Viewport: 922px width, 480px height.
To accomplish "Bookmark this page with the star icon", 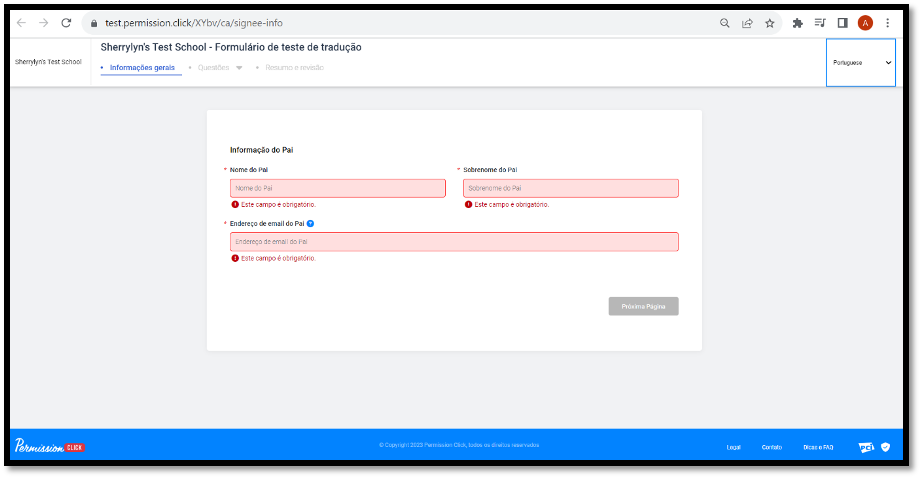I will (770, 23).
